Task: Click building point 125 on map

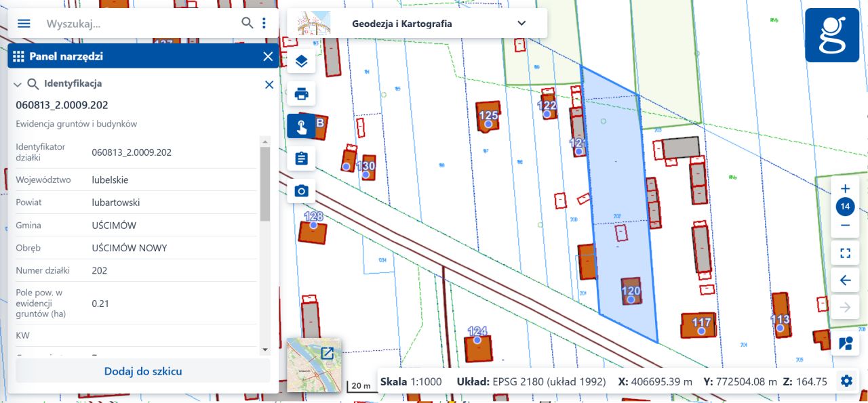Action: [488, 124]
